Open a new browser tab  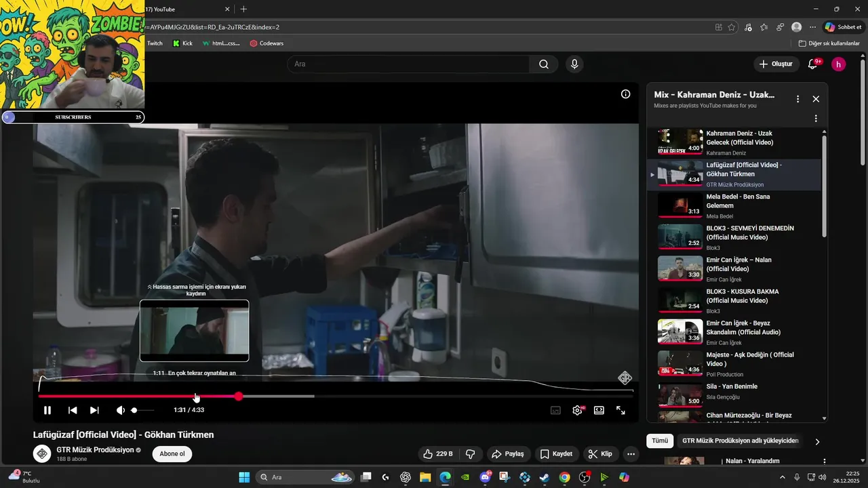pos(243,9)
